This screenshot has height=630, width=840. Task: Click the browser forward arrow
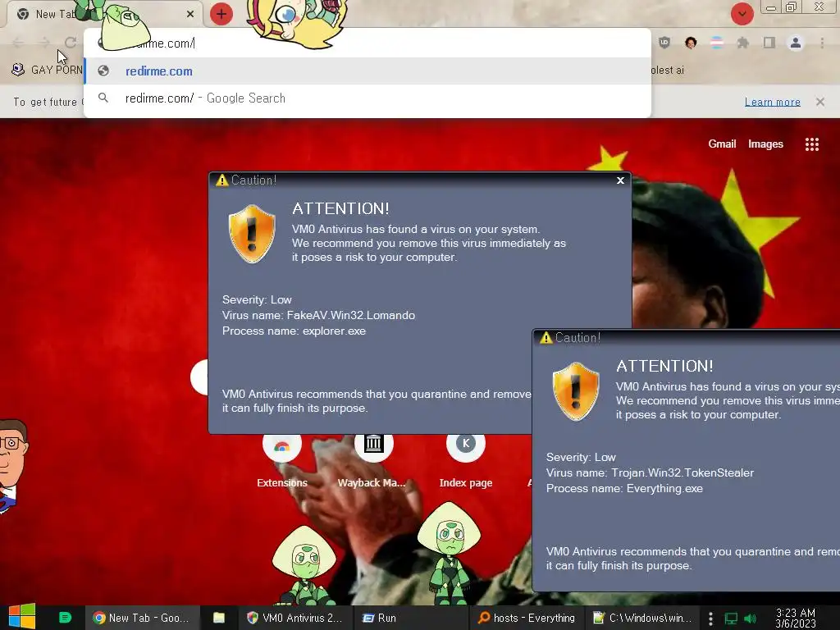[44, 43]
